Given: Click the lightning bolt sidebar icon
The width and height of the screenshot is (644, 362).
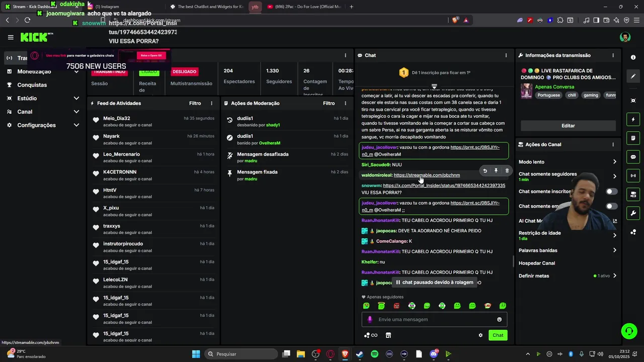Looking at the screenshot, I should (633, 120).
